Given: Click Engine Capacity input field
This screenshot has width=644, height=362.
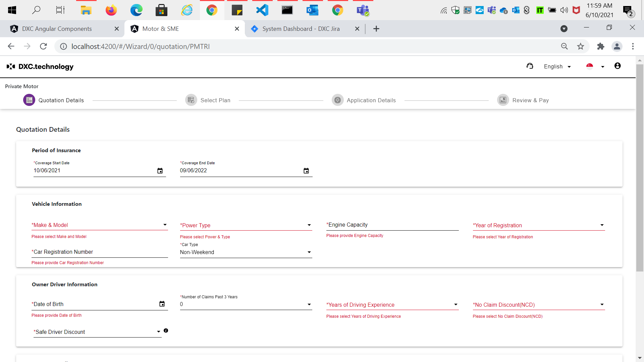Looking at the screenshot, I should click(x=392, y=225).
